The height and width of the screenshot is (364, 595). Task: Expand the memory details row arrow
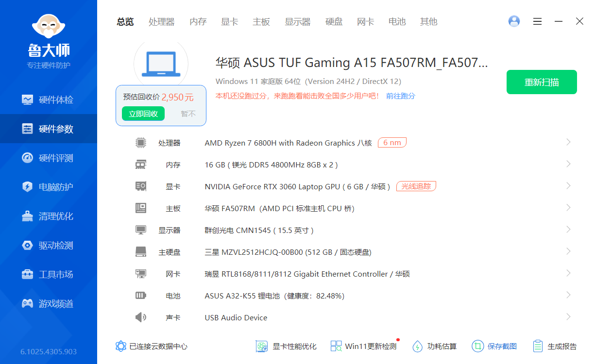(568, 165)
